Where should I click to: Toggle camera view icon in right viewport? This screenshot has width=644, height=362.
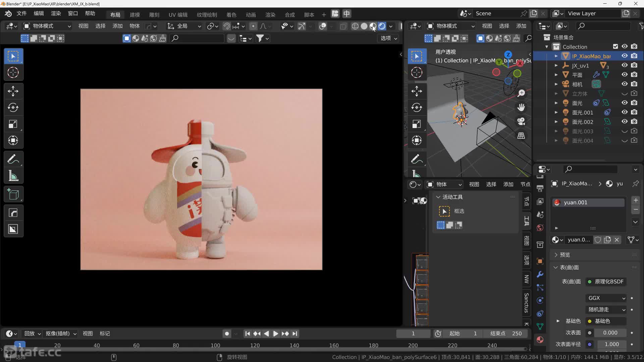click(x=521, y=121)
